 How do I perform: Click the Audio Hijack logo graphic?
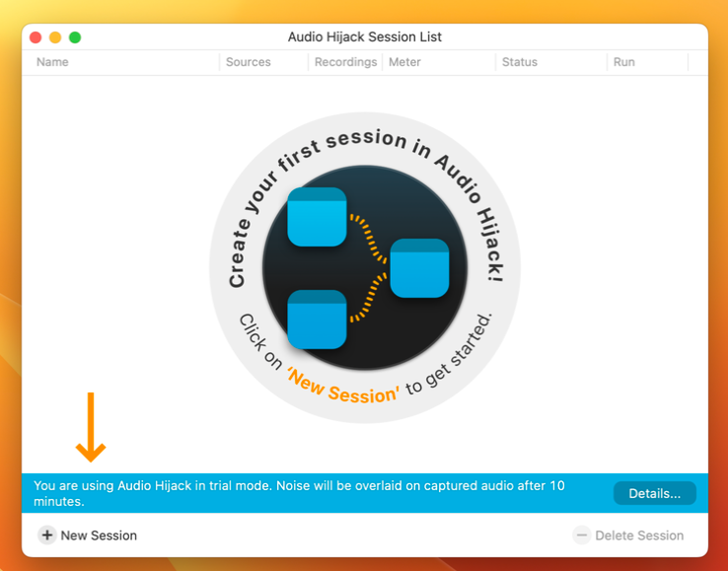pyautogui.click(x=365, y=267)
